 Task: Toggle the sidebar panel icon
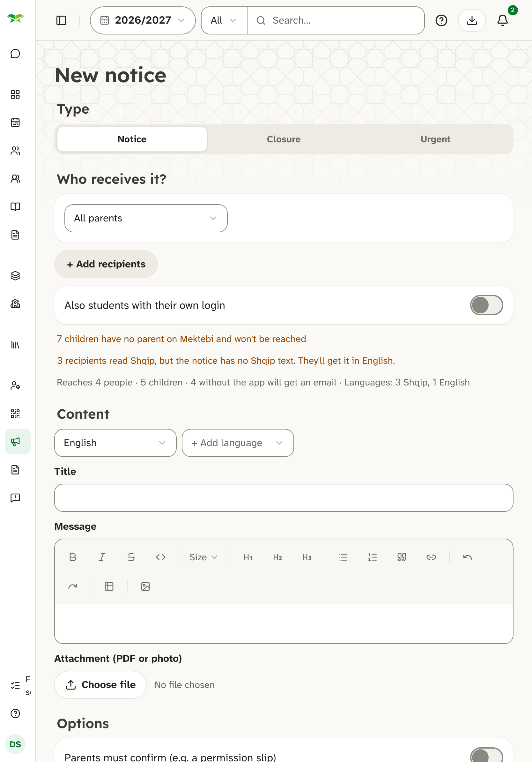click(61, 20)
